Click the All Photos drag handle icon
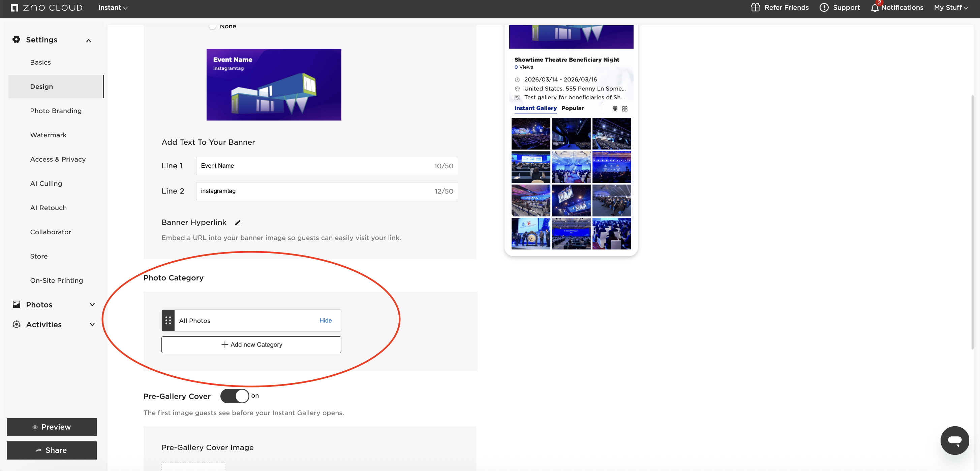Screen dimensions: 980x471 pyautogui.click(x=168, y=321)
